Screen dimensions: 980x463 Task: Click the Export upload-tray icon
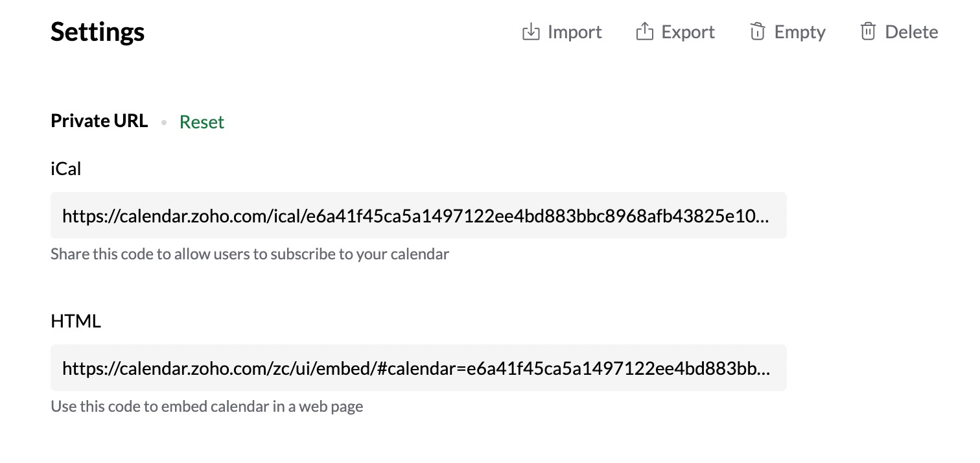click(644, 32)
